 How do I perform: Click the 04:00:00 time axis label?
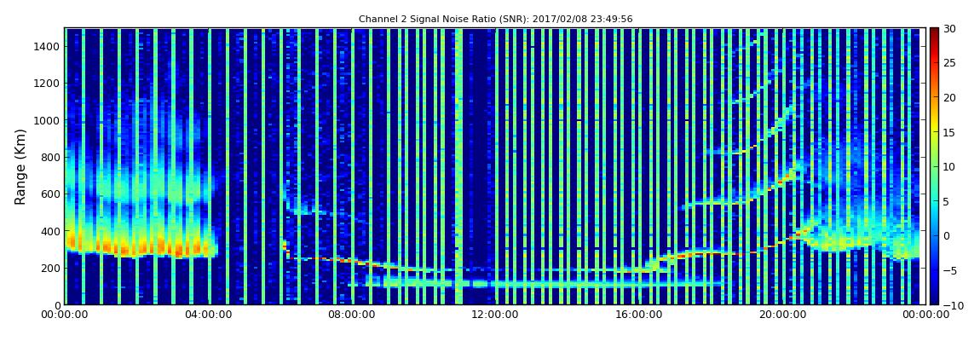point(208,315)
